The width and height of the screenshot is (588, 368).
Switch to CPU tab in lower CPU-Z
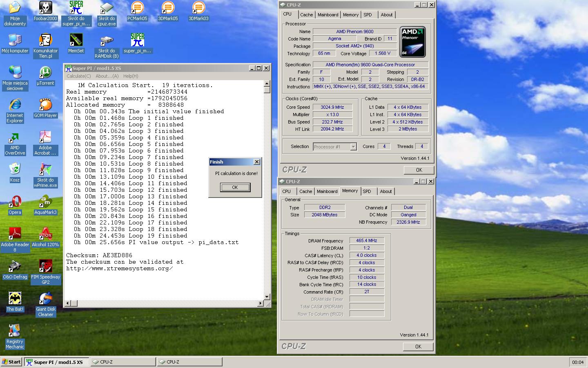tap(287, 191)
